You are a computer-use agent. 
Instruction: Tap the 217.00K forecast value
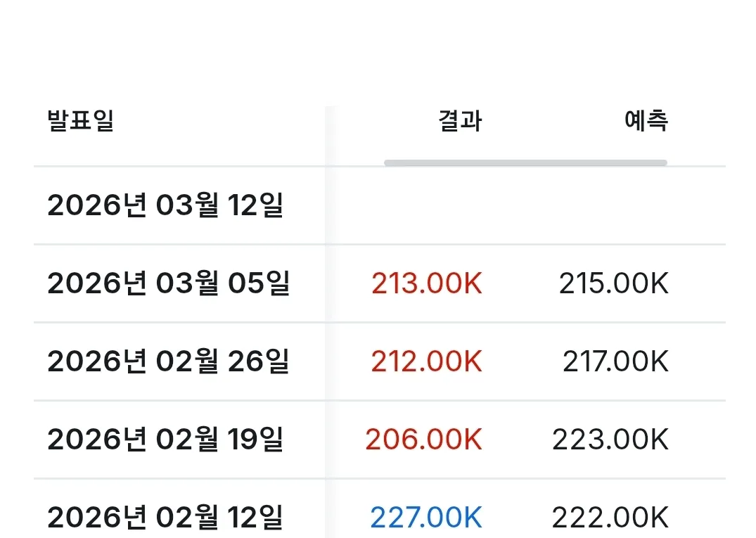click(615, 362)
